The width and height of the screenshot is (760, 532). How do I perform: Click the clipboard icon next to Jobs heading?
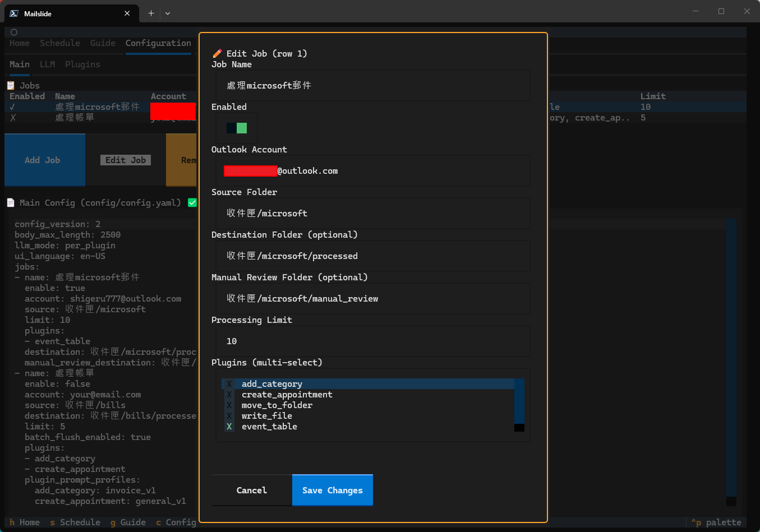(10, 85)
